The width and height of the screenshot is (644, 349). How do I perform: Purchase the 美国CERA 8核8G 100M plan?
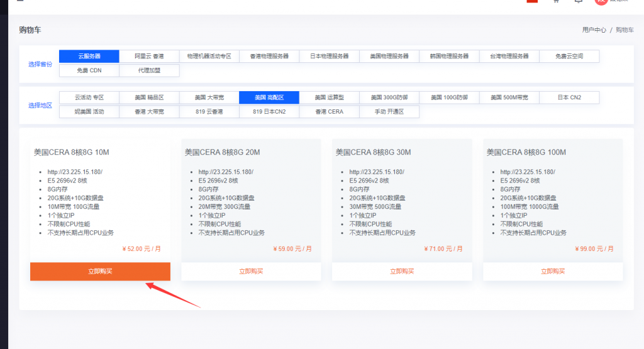(x=553, y=271)
